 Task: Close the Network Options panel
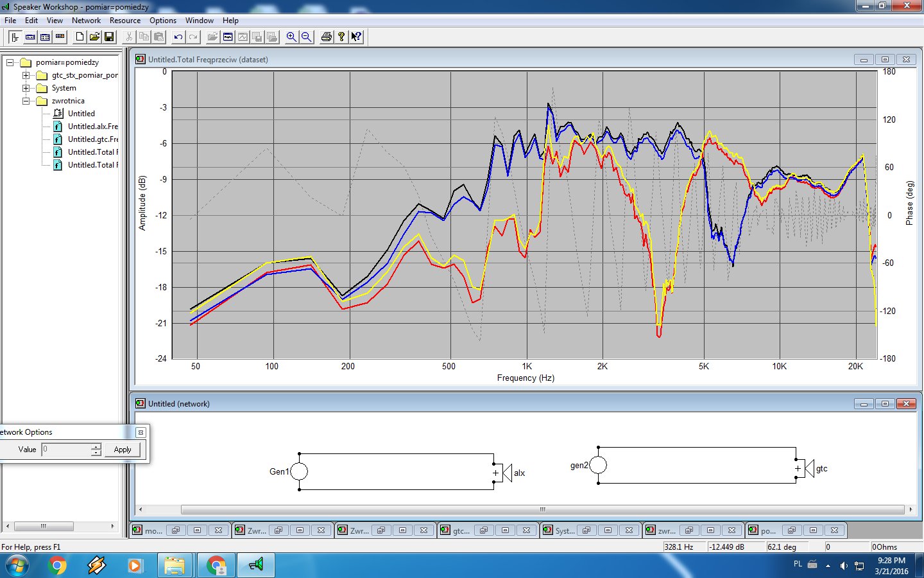pyautogui.click(x=141, y=432)
